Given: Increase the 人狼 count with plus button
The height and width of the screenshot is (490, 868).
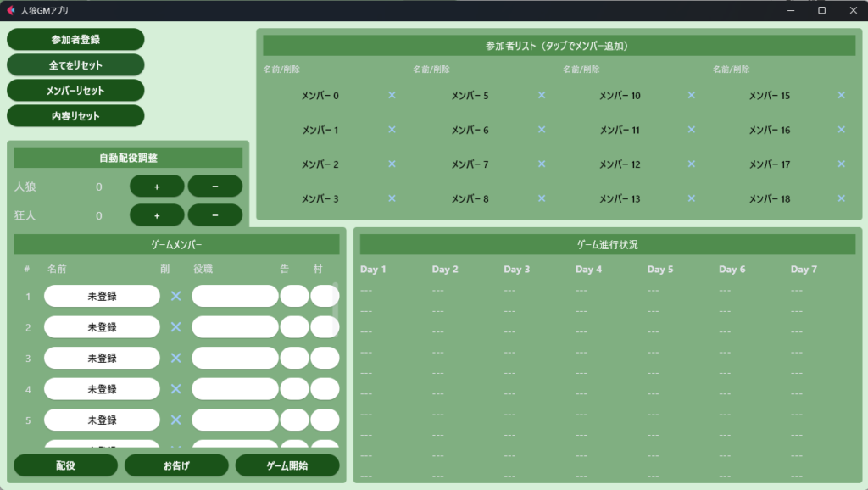Looking at the screenshot, I should pos(157,186).
